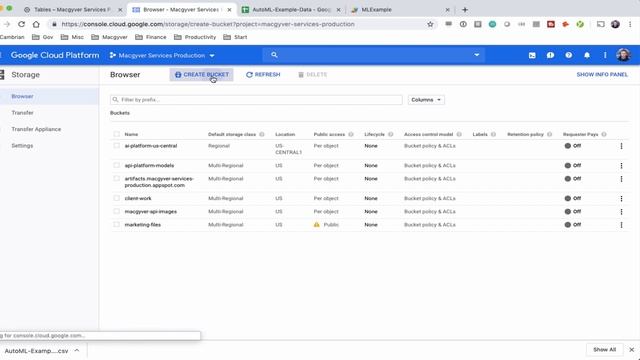Click Requester Pays info icon
This screenshot has width=640, height=360.
604,134
